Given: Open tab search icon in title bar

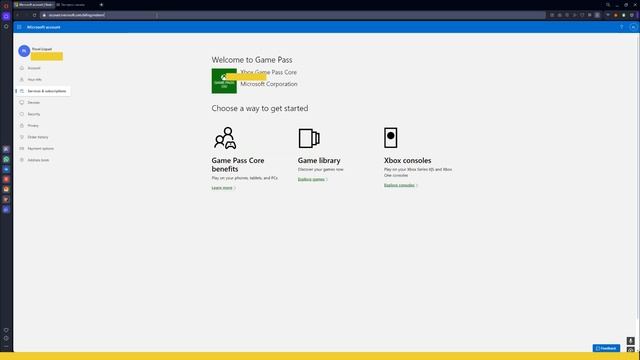Looking at the screenshot, I should pos(608,5).
